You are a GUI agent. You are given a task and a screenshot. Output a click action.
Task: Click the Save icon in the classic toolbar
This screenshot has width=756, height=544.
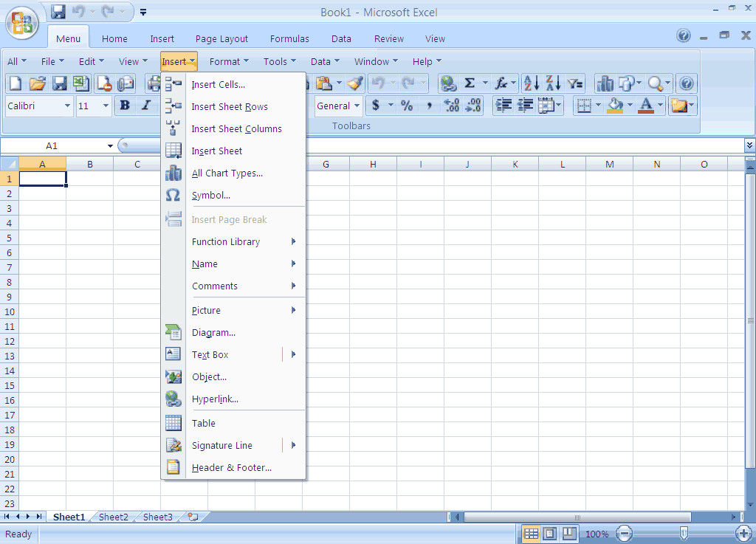59,83
